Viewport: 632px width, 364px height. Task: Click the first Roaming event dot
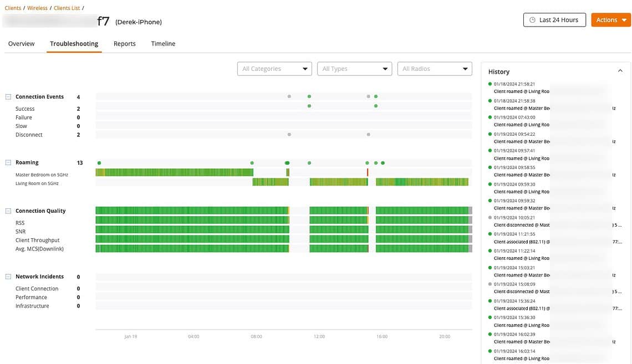[99, 163]
